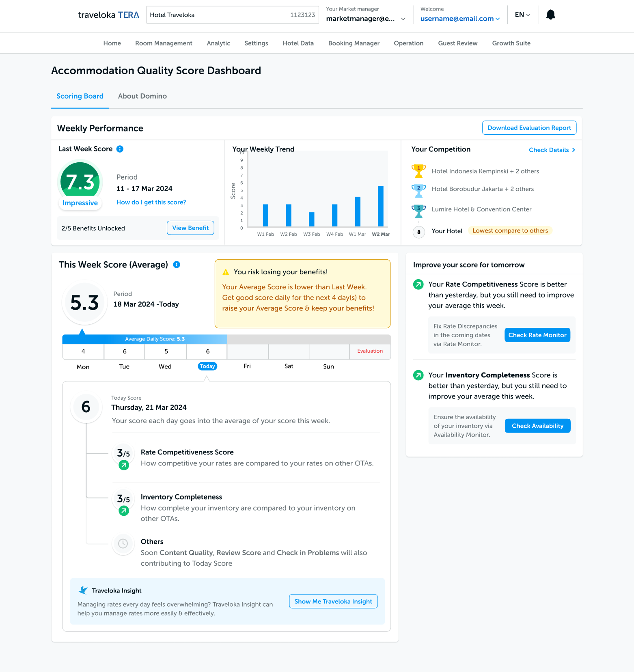
Task: Click the W3 Feb bar in weekly trend
Action: (312, 220)
